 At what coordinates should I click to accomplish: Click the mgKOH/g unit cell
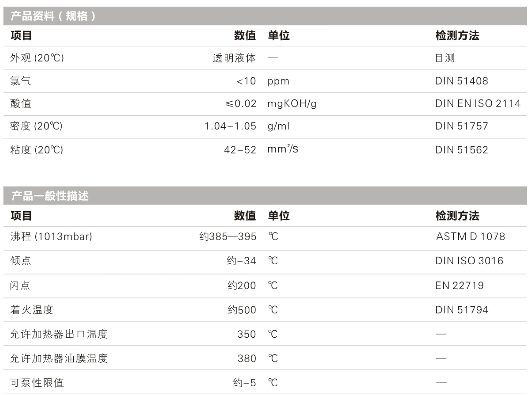click(292, 104)
